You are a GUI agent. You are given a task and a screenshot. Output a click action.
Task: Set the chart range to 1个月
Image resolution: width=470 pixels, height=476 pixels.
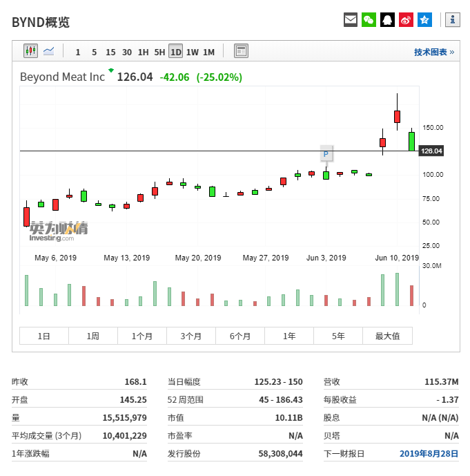click(x=142, y=336)
